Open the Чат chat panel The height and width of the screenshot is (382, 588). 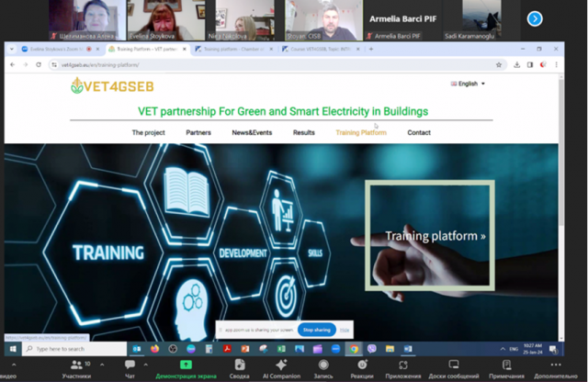point(130,369)
